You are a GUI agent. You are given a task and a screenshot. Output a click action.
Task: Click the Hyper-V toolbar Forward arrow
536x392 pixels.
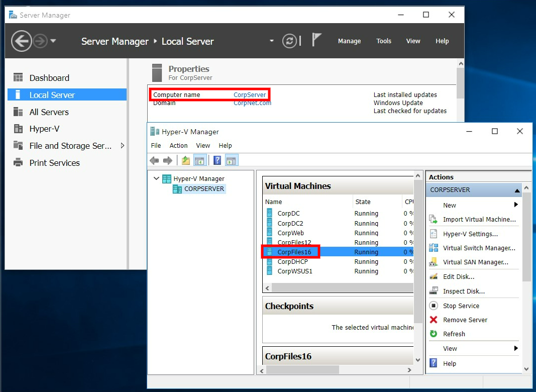coord(167,160)
